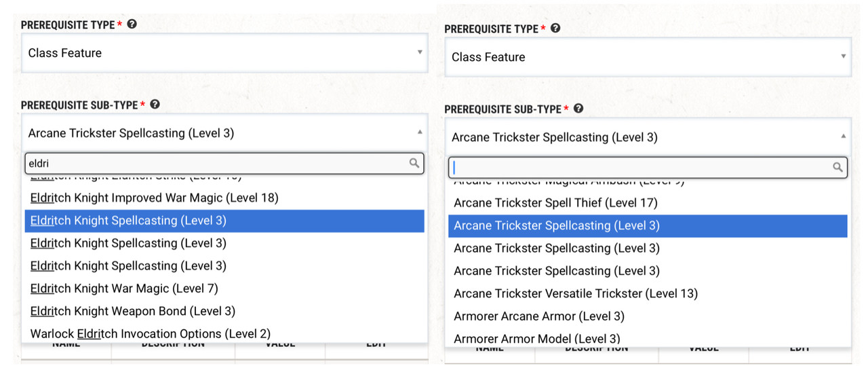The width and height of the screenshot is (868, 366).
Task: Open the left panel's Class Feature dropdown
Action: 224,53
